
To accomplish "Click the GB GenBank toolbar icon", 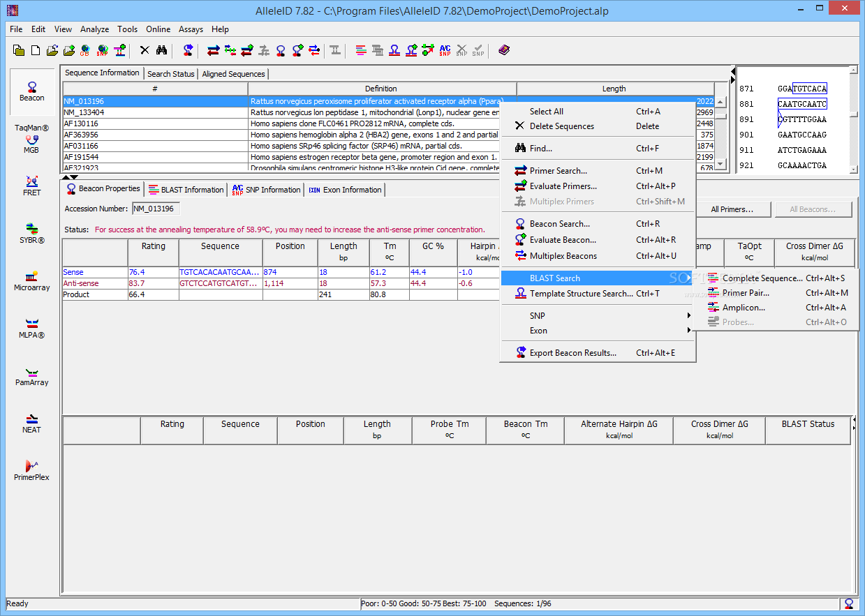I will point(86,50).
